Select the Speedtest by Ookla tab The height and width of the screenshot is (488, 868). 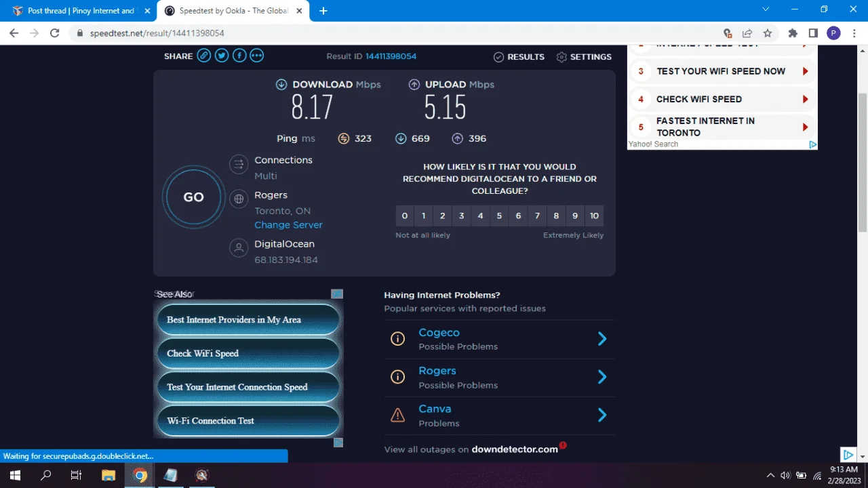tap(233, 10)
